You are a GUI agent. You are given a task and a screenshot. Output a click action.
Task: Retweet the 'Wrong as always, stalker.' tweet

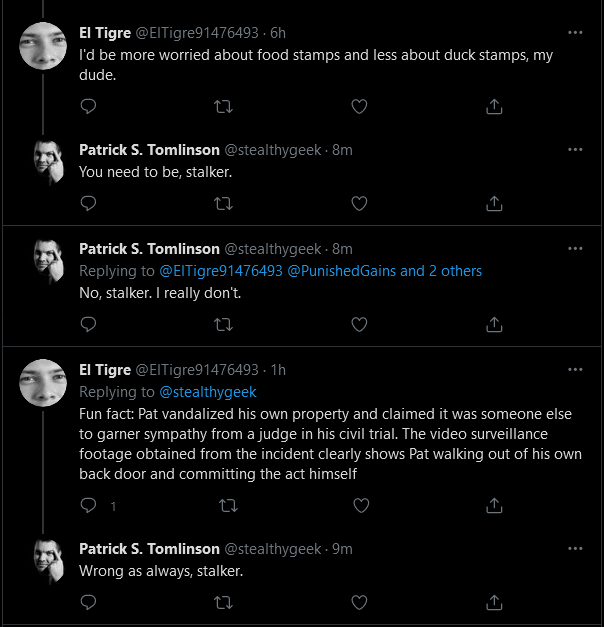tap(223, 602)
